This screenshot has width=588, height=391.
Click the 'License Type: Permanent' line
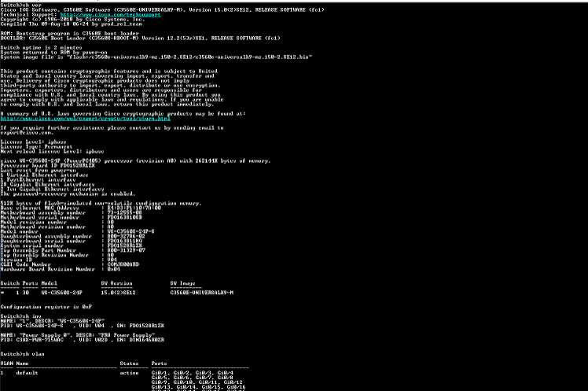36,146
